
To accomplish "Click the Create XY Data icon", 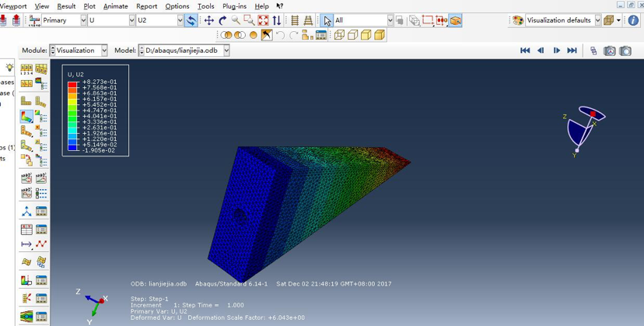I will (26, 230).
